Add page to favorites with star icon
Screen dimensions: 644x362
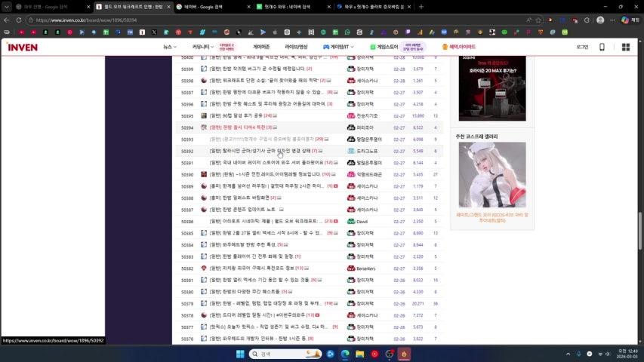click(x=538, y=20)
